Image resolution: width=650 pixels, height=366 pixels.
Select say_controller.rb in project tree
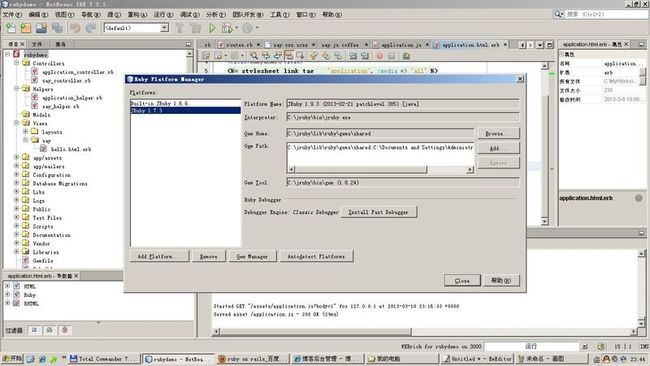click(66, 80)
